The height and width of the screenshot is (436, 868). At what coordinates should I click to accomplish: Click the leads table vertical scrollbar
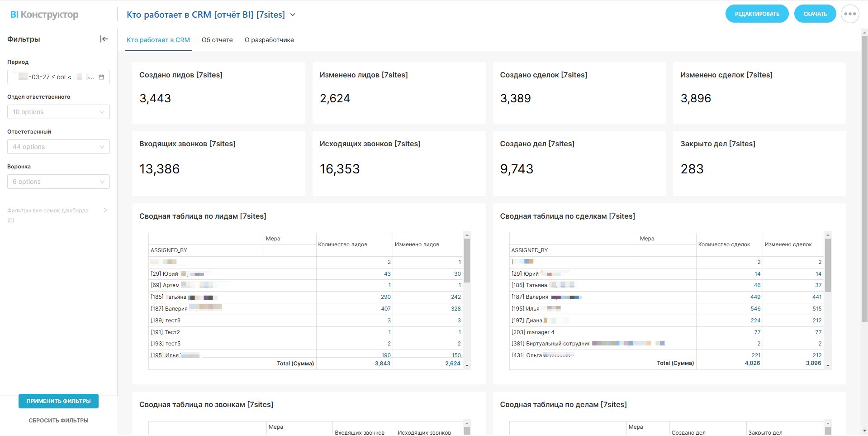coord(467,261)
